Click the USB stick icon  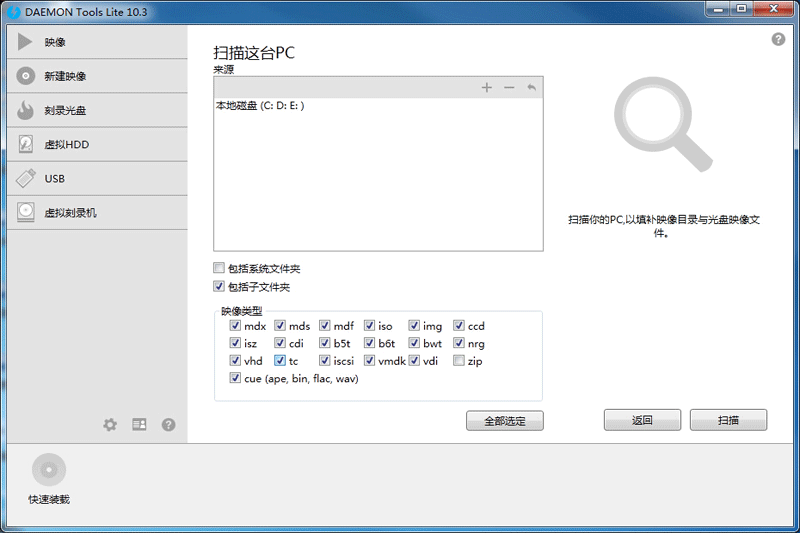point(26,178)
